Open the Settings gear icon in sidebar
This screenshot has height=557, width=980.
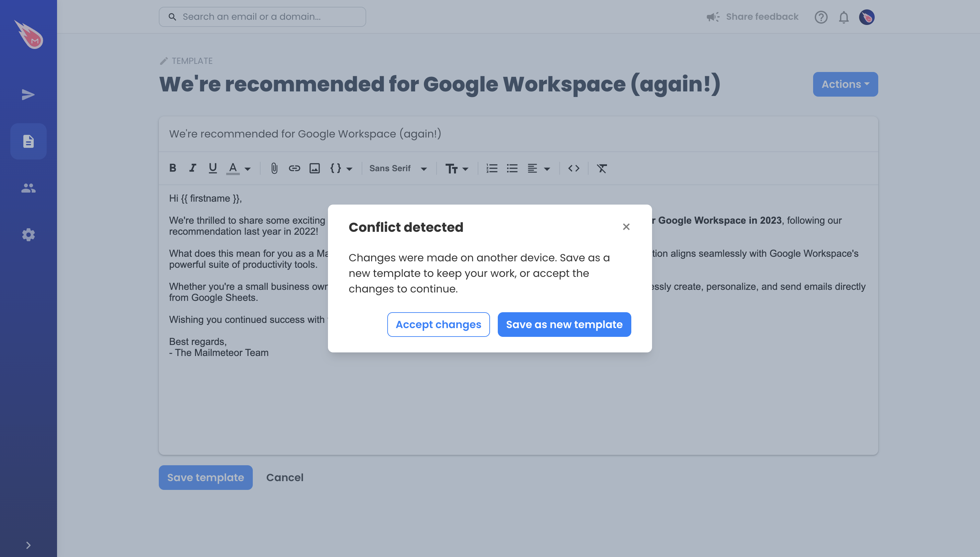click(28, 234)
